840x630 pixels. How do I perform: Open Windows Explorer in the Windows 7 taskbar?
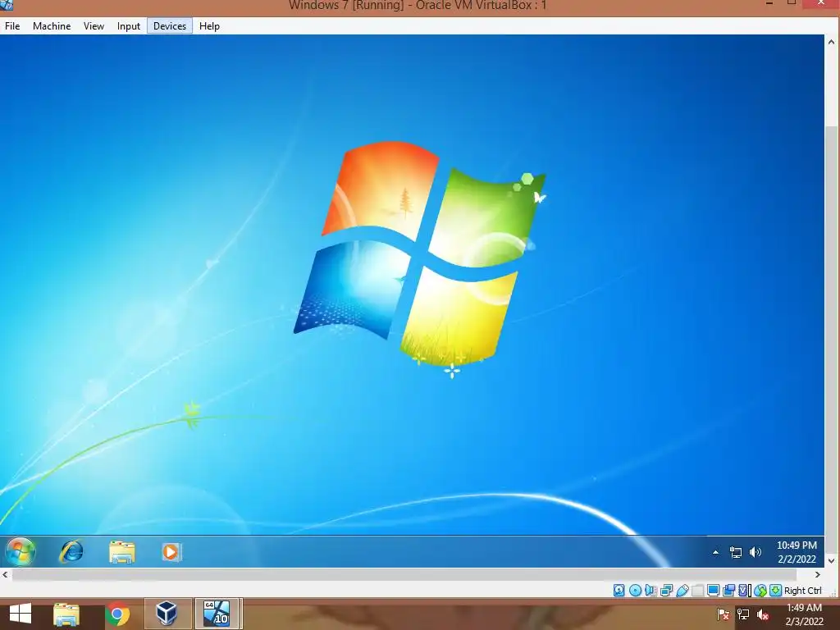[121, 552]
